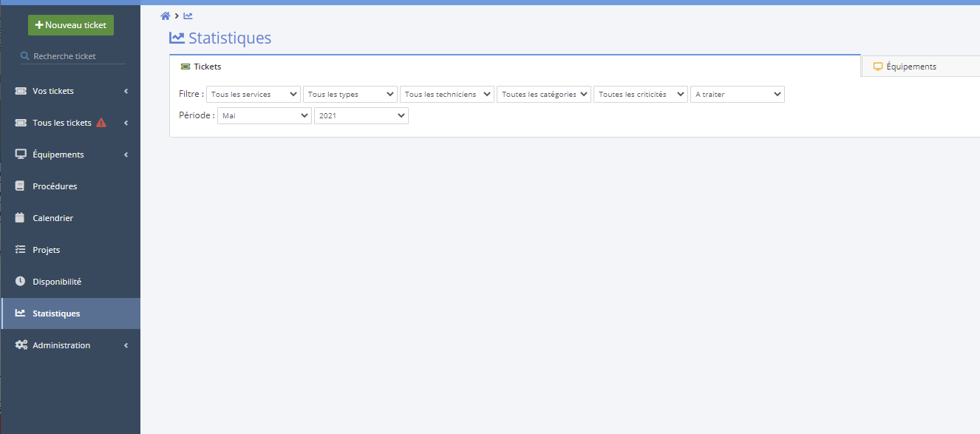The height and width of the screenshot is (434, 980).
Task: Select the Tickets tab
Action: click(x=201, y=67)
